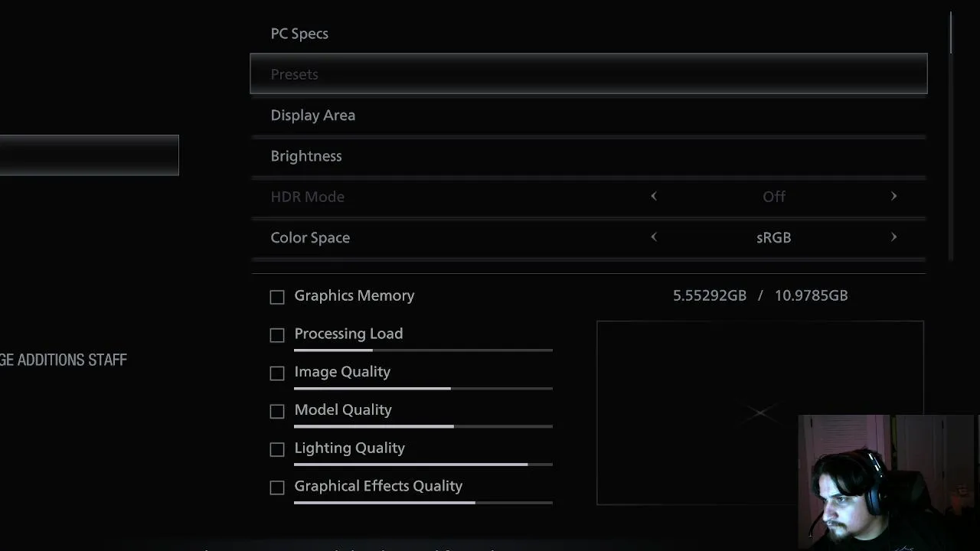980x551 pixels.
Task: Select the Presets menu row
Action: point(588,74)
